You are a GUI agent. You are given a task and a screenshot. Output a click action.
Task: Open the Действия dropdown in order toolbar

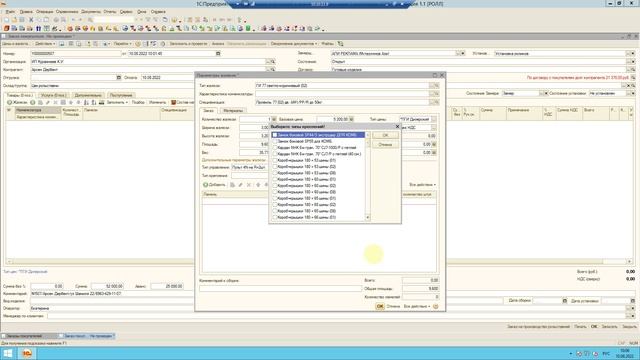point(44,44)
